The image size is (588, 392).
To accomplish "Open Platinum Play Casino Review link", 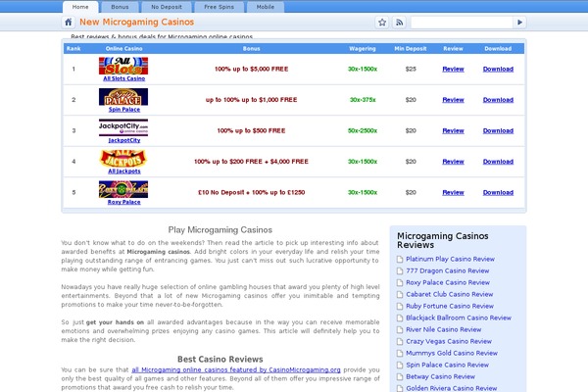I will (x=450, y=259).
